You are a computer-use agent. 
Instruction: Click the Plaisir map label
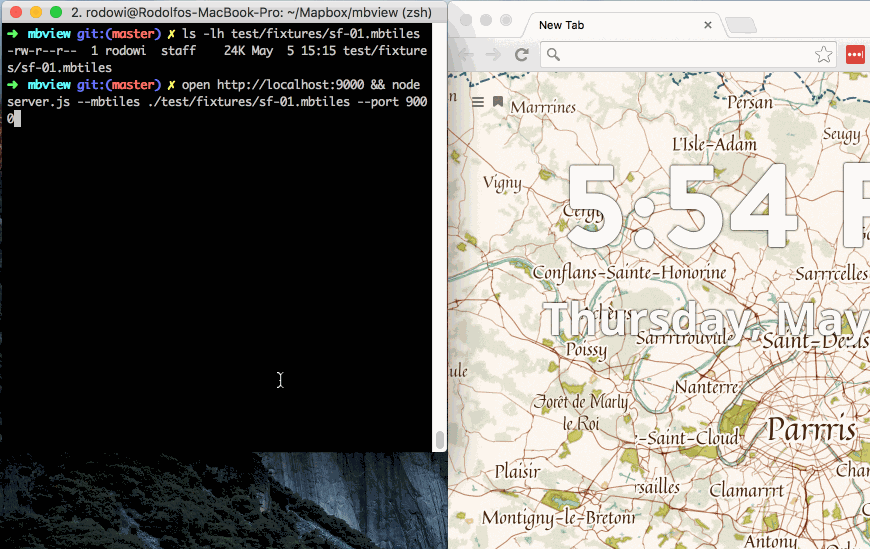[517, 472]
